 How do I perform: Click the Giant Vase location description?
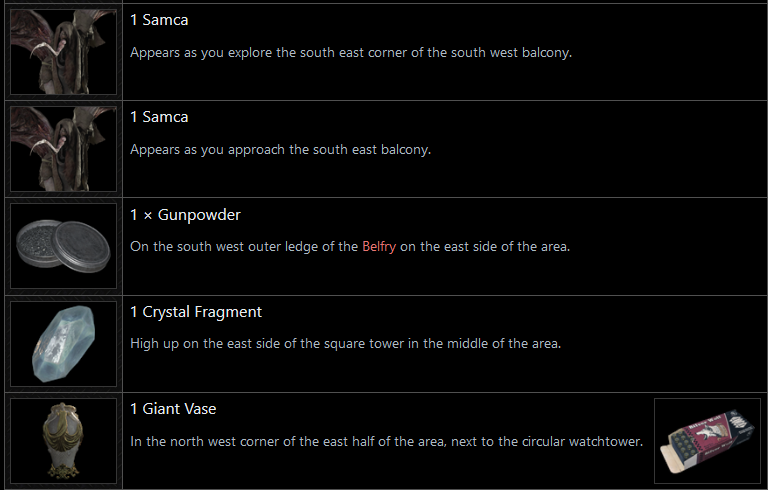(387, 441)
